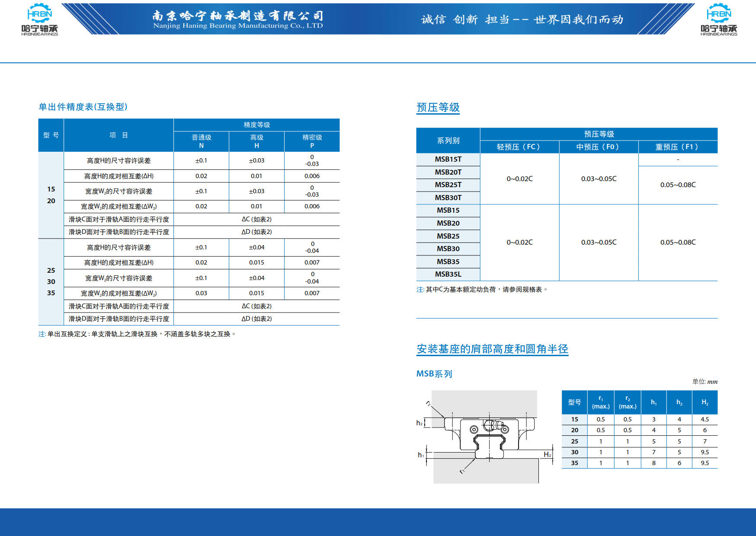This screenshot has width=756, height=536.
Task: Click the 高级 H column header
Action: pos(256,141)
